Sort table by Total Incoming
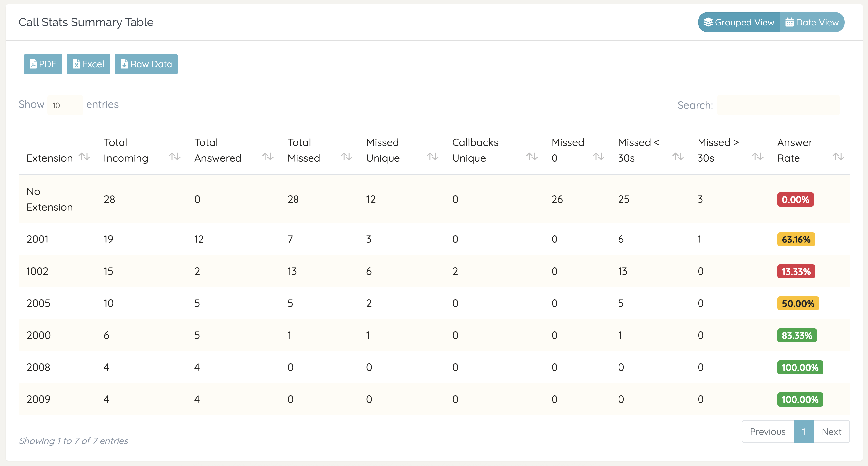Viewport: 868px width, 466px height. 174,157
